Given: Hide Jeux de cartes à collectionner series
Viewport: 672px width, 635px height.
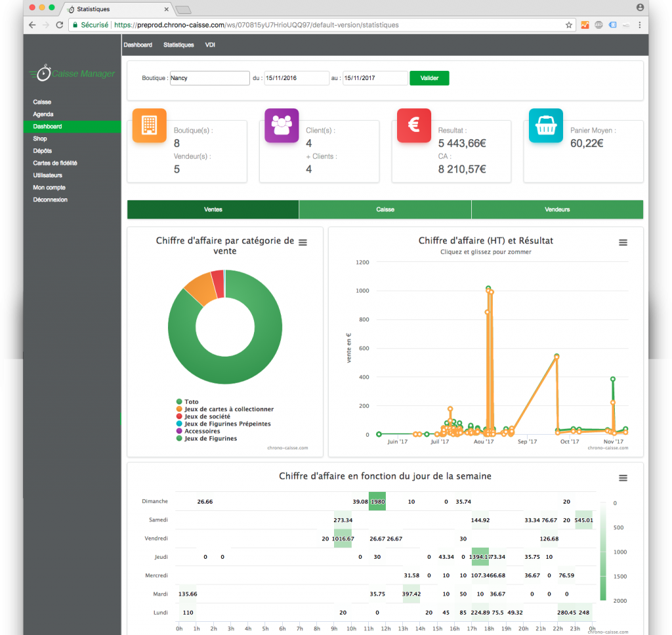Looking at the screenshot, I should click(228, 409).
